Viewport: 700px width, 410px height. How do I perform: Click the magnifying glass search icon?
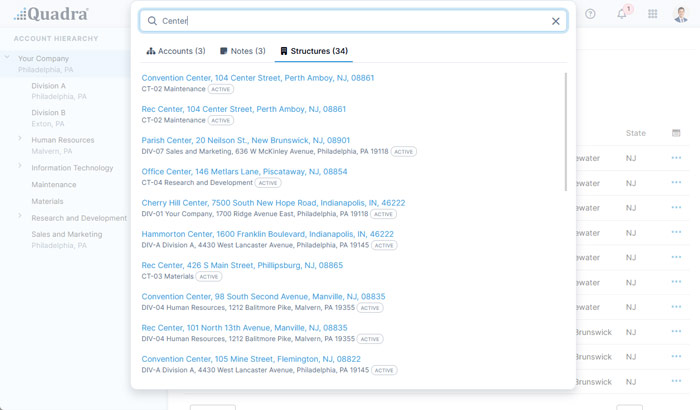152,21
